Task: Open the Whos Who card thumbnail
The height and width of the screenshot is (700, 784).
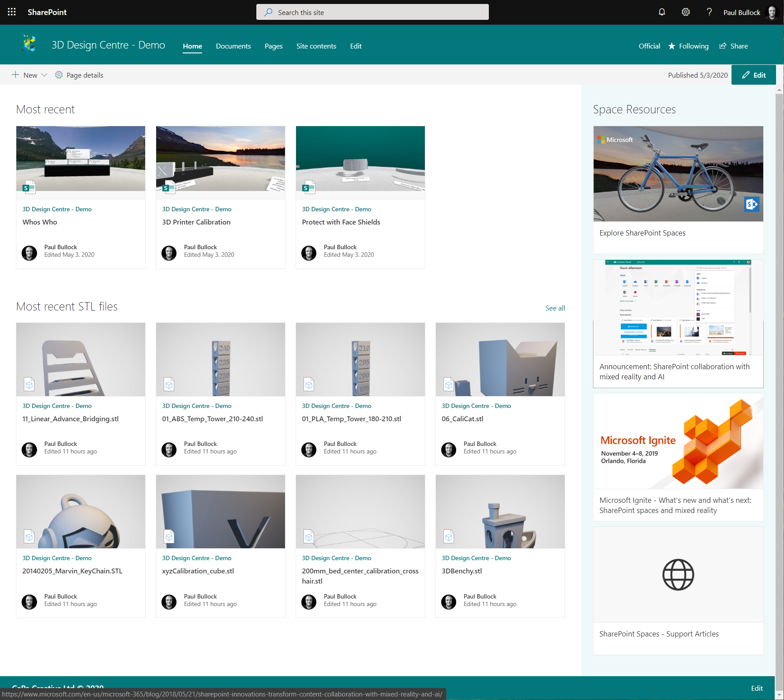Action: click(x=80, y=159)
